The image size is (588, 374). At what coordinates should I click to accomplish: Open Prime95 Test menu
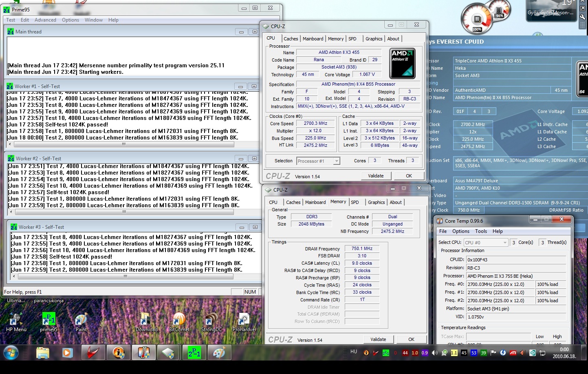[x=11, y=20]
